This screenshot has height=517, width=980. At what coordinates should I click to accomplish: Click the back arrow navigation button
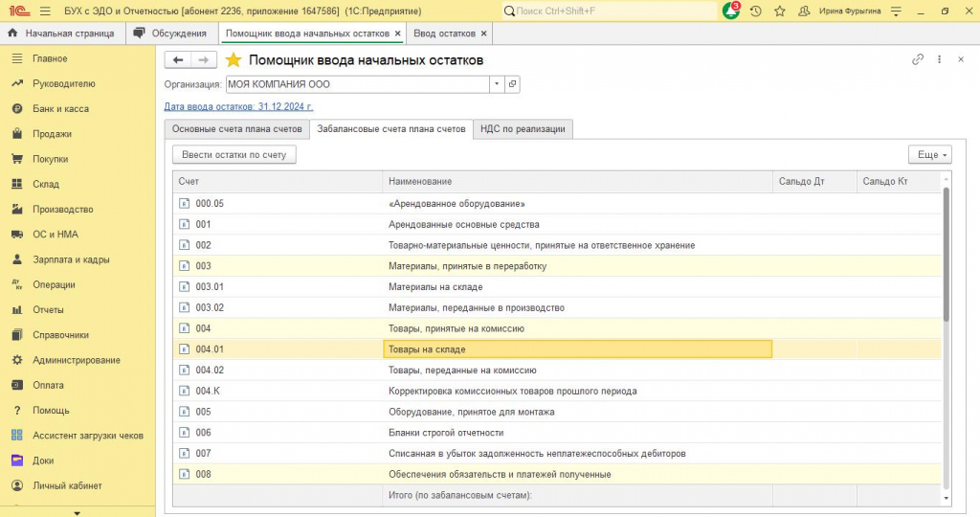pos(177,60)
